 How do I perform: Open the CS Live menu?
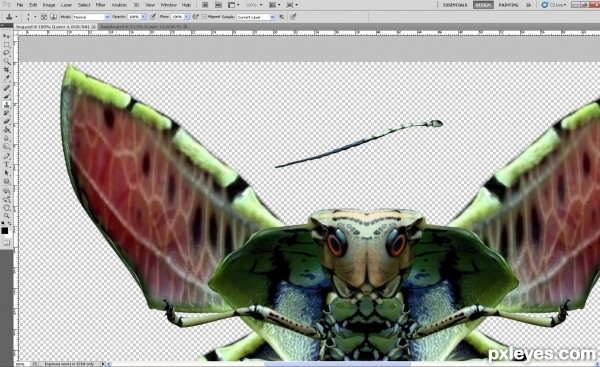(x=554, y=5)
